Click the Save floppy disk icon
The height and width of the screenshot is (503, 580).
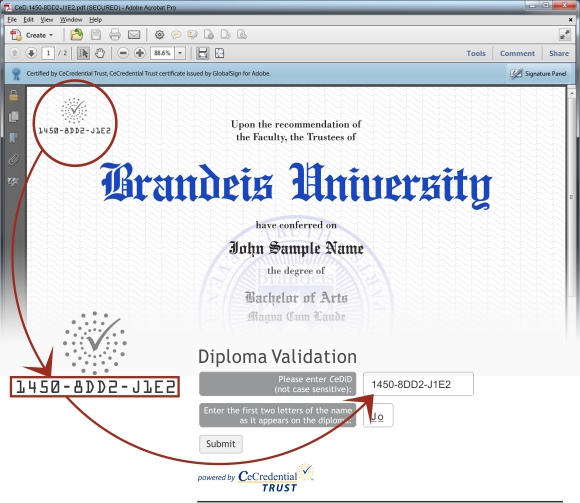[x=96, y=35]
